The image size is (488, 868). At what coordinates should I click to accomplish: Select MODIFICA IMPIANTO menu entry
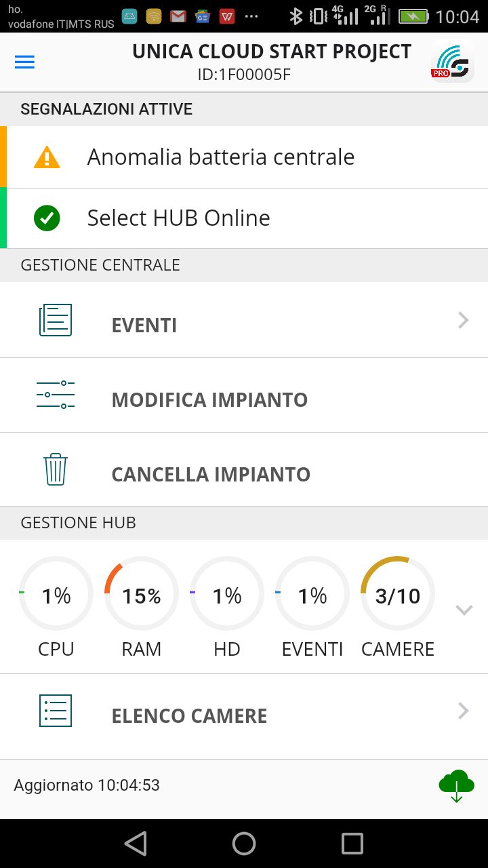(x=209, y=400)
